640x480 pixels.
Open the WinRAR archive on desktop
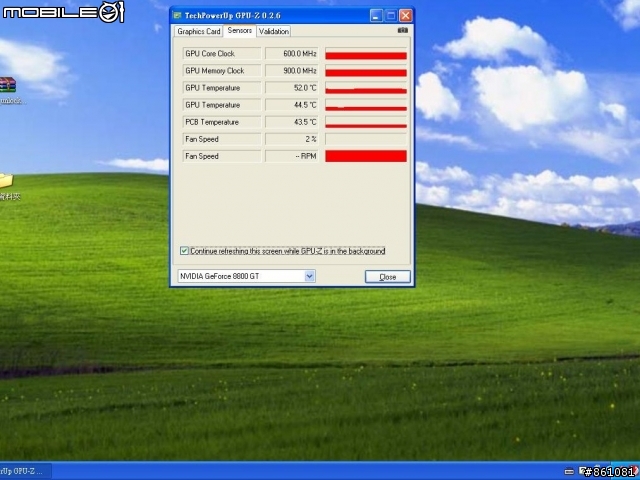pos(8,85)
